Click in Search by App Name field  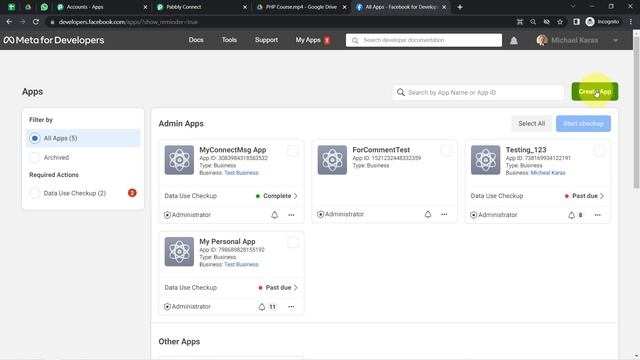[478, 92]
